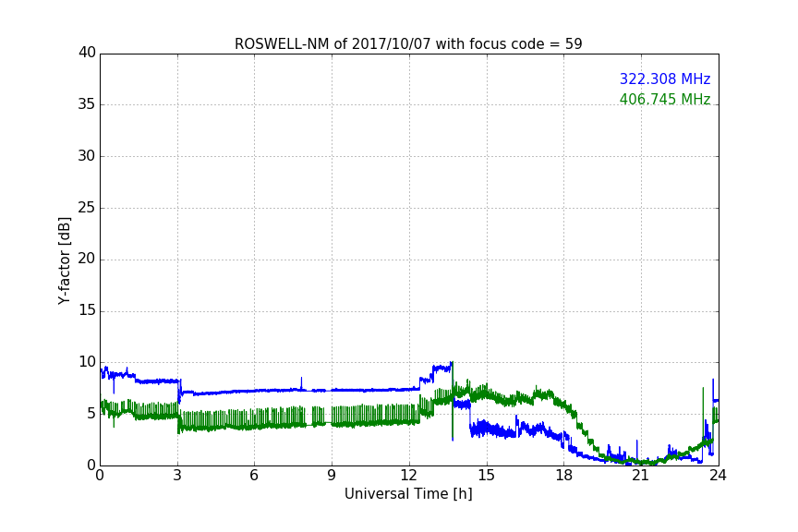Screen dimensions: 798x532
Task: Click the 'Universal Time [h]' axis label
Action: (x=408, y=494)
